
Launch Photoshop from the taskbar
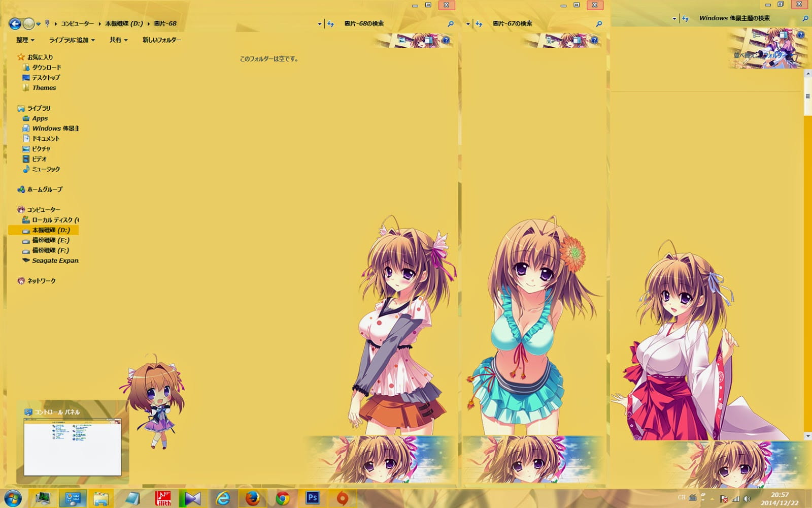click(x=312, y=499)
